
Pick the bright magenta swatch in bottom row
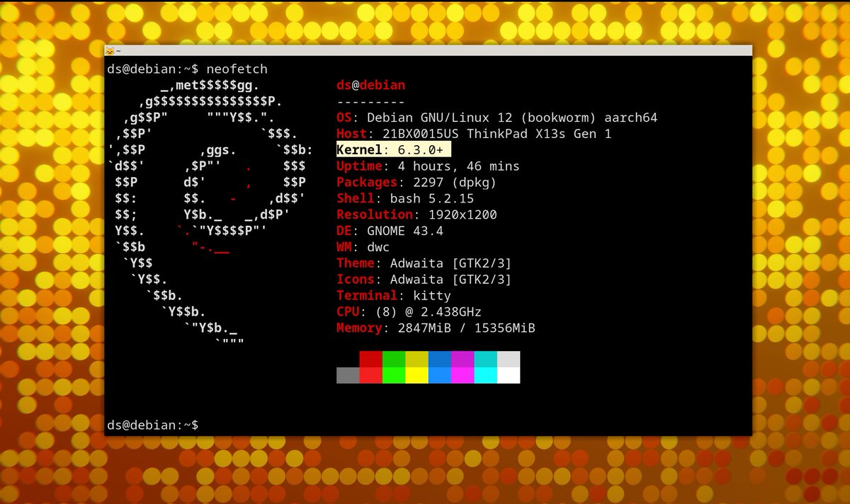(x=463, y=375)
